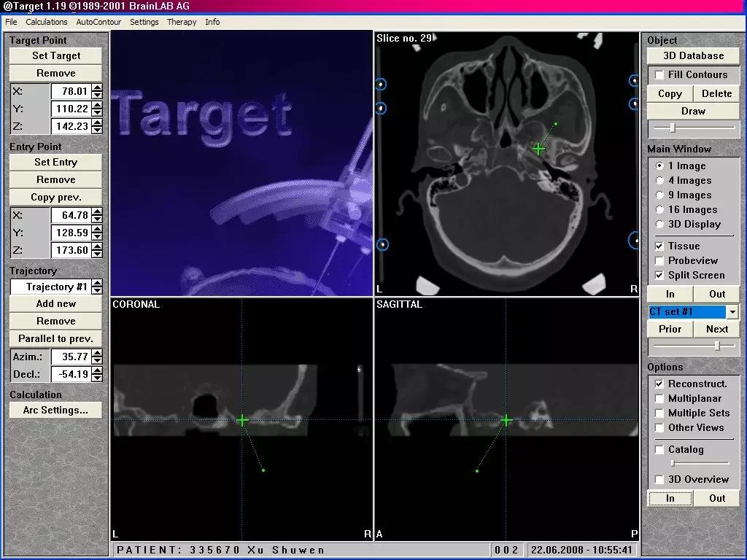Decrease the Entry Point Z value

pos(97,254)
